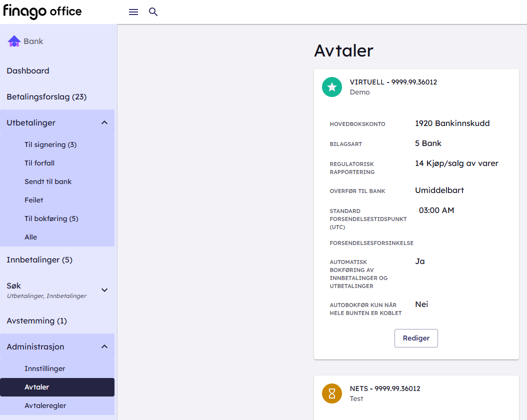
Task: Open search with the magnifier icon
Action: tap(153, 12)
